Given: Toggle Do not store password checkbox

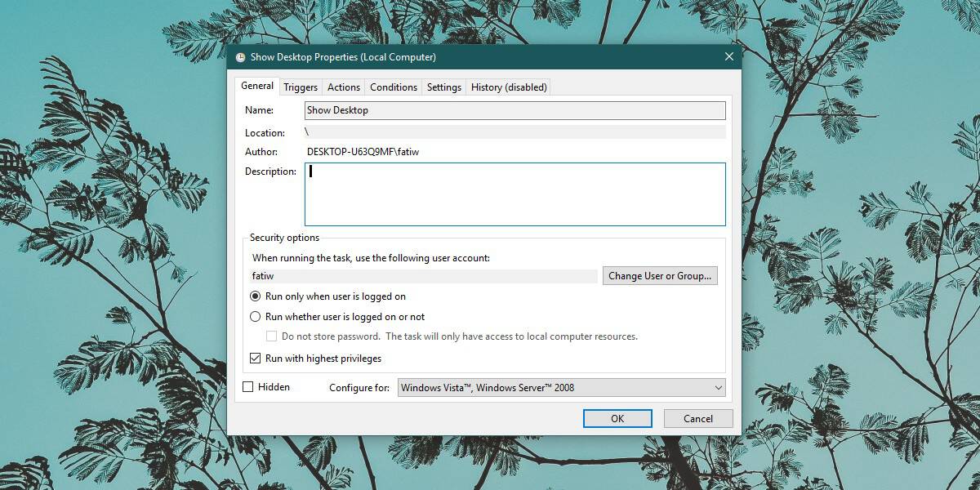Looking at the screenshot, I should pos(272,336).
